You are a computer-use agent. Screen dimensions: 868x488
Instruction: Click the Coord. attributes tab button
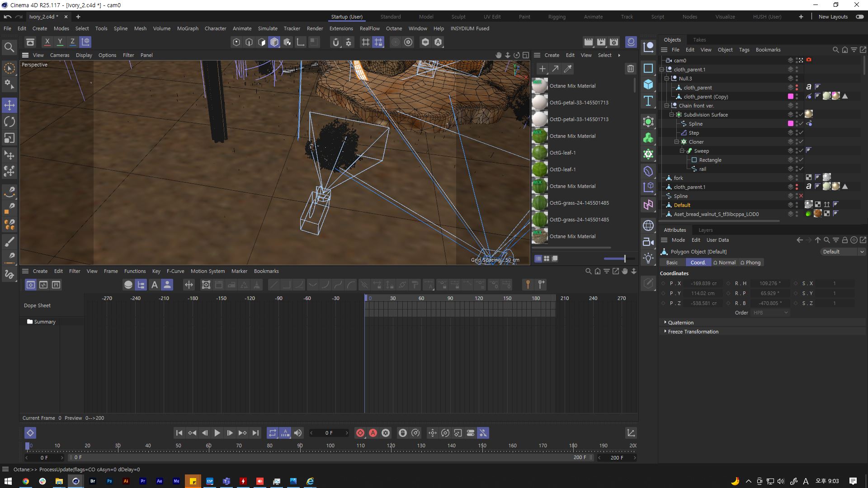tap(698, 263)
